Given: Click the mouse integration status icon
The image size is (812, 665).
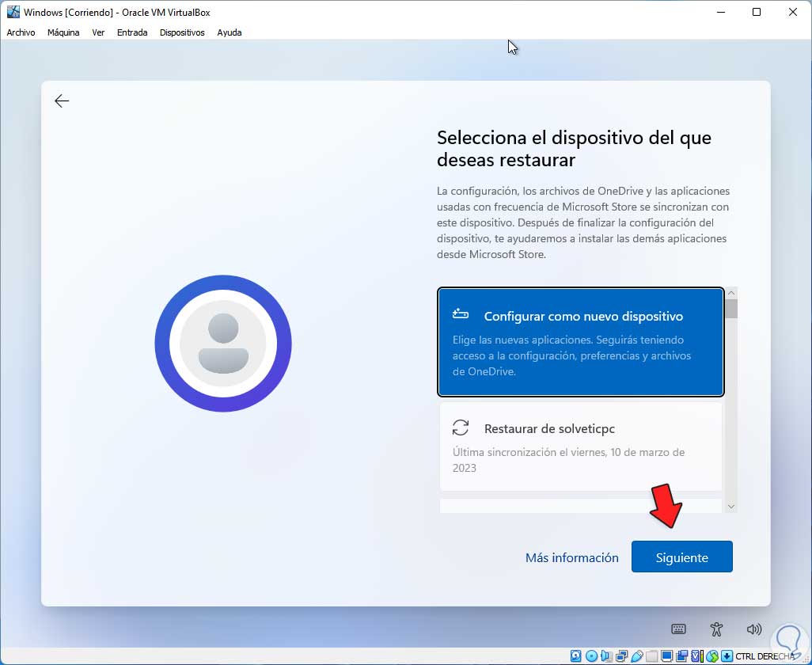Looking at the screenshot, I should pos(712,656).
